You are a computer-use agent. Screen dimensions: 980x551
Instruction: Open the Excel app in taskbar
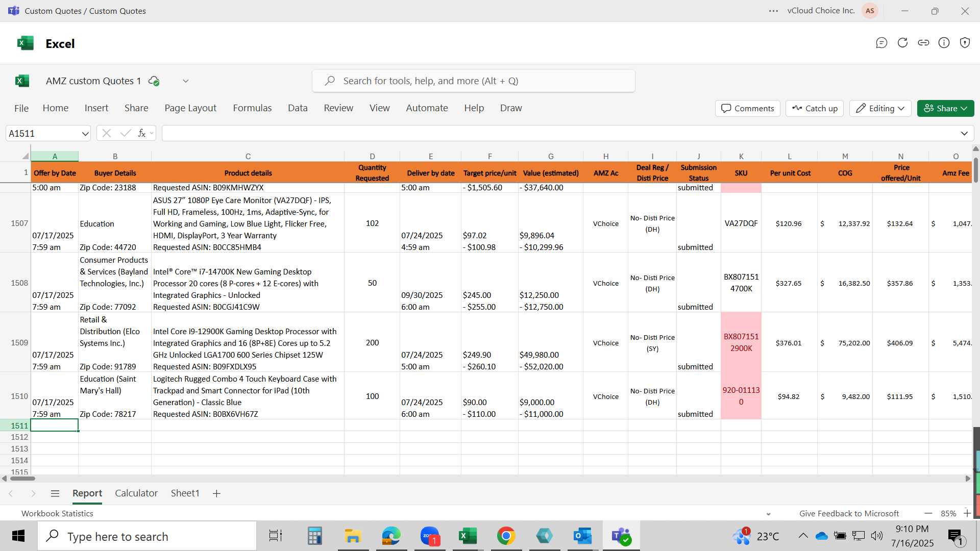468,536
